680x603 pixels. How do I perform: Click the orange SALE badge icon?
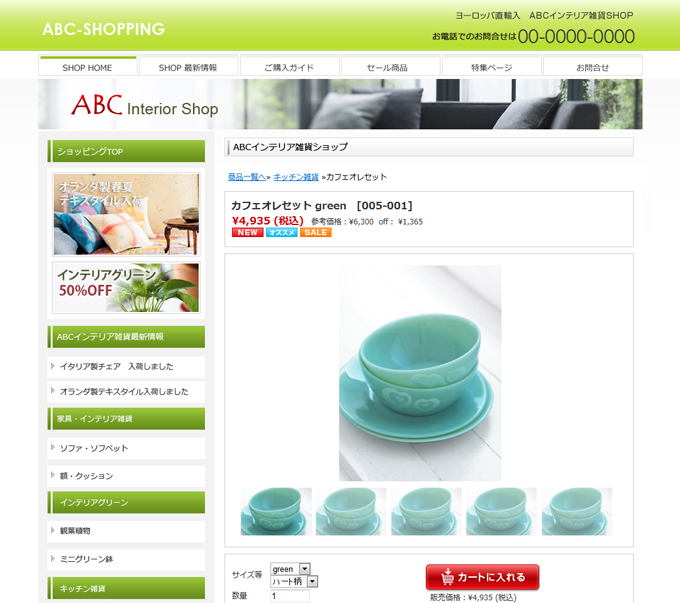pyautogui.click(x=316, y=233)
